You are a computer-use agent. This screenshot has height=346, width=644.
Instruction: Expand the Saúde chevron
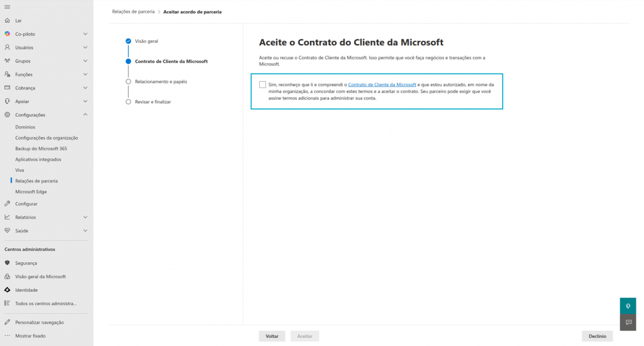pyautogui.click(x=85, y=230)
